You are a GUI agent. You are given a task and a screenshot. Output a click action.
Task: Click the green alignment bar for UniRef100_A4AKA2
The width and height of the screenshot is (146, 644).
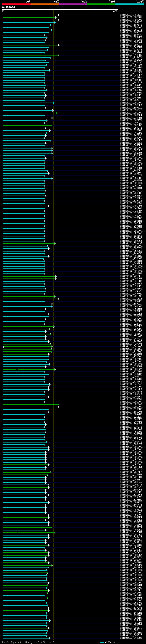click(31, 55)
